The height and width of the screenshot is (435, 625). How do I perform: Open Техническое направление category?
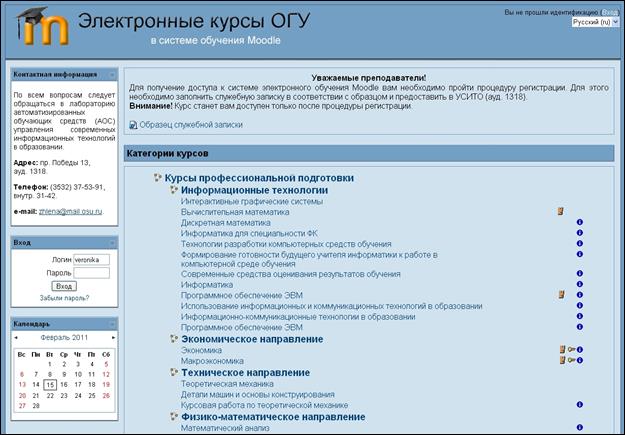(x=246, y=372)
